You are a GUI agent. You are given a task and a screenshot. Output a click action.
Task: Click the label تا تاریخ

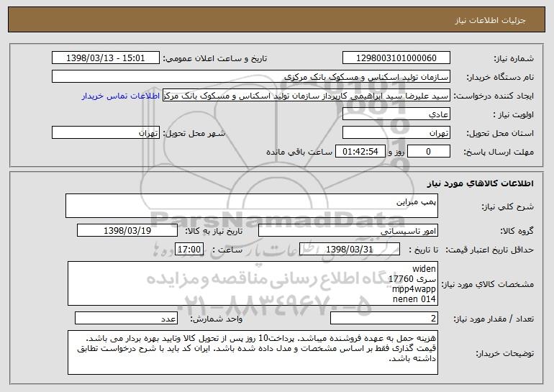[x=423, y=250]
